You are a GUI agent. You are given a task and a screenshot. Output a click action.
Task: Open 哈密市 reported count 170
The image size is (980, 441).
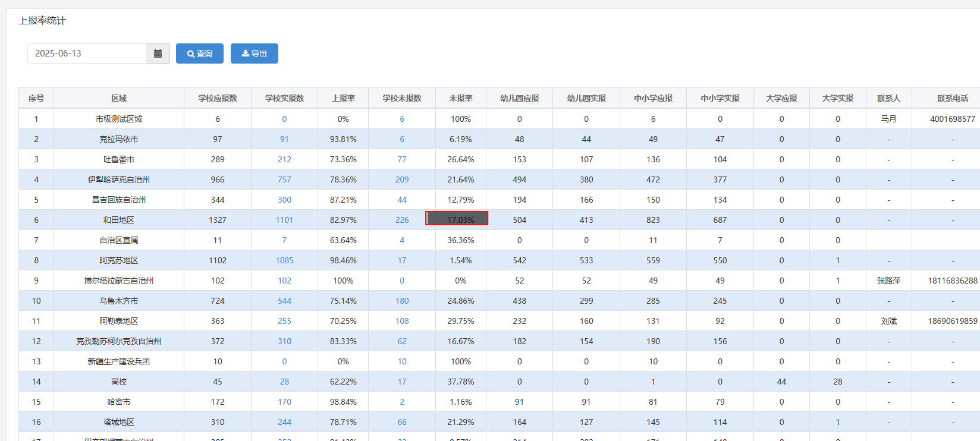click(284, 402)
